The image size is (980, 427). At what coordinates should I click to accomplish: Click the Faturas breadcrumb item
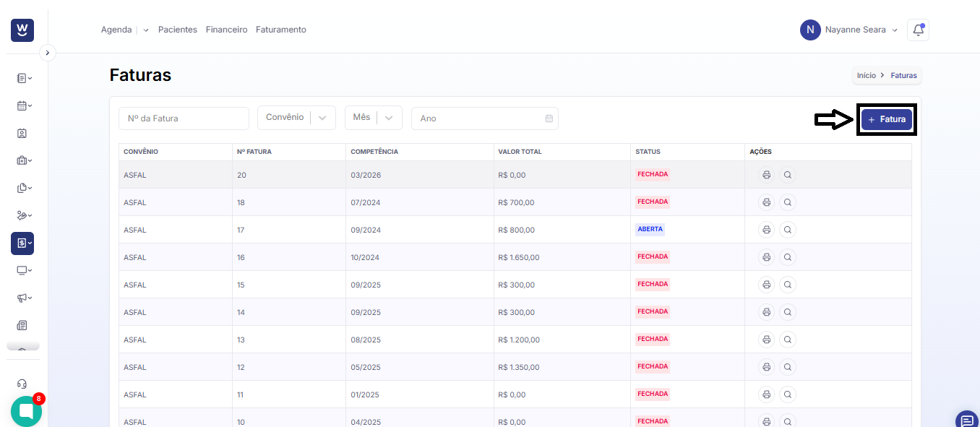pos(903,75)
